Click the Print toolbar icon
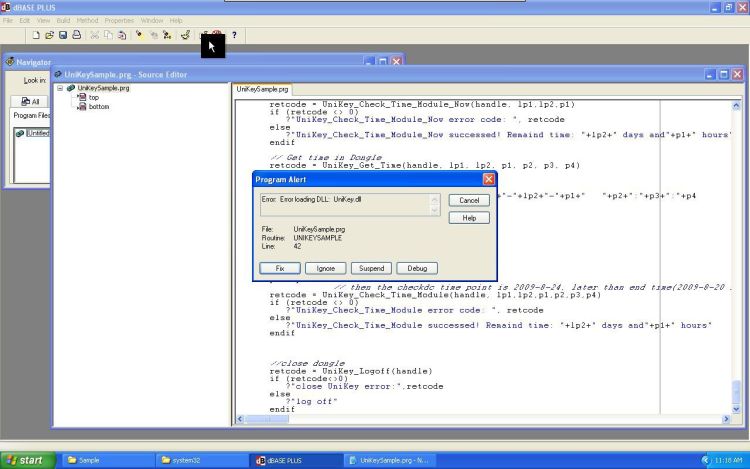Viewport: 750px width, 469px height. point(77,35)
